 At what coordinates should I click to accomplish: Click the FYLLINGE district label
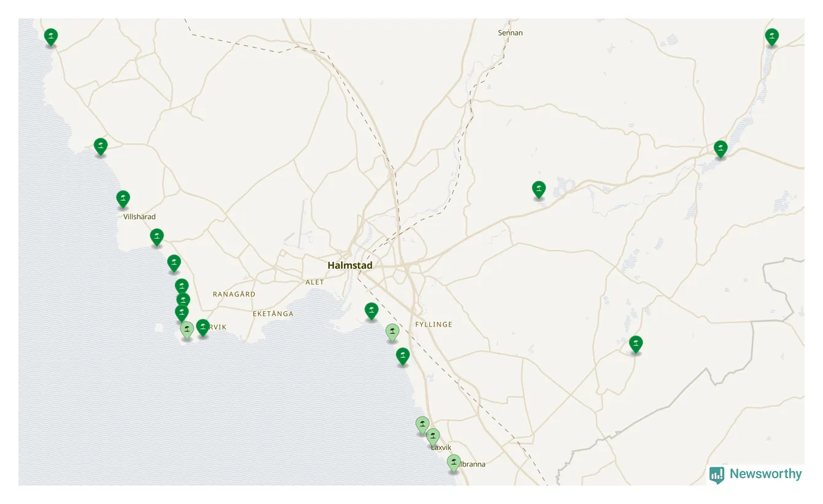[434, 324]
